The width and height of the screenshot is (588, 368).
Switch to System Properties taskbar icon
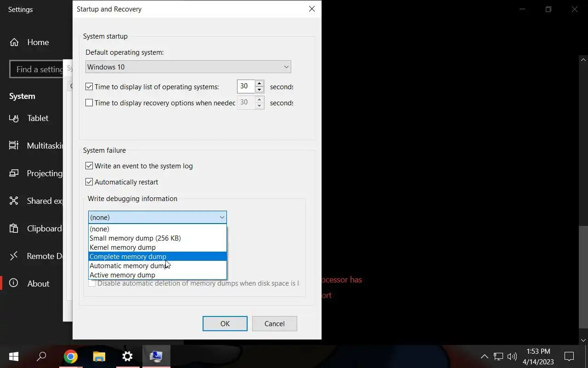(156, 356)
